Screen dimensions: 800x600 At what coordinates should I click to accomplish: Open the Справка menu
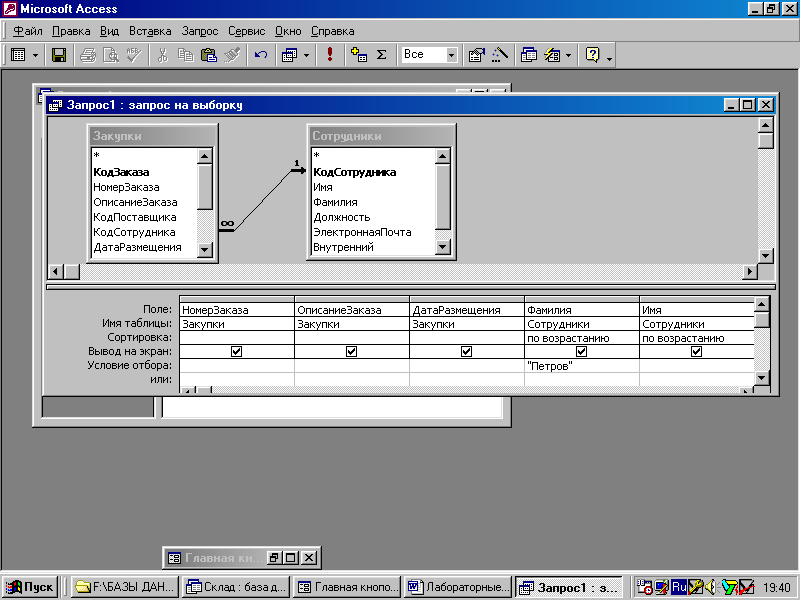point(332,31)
